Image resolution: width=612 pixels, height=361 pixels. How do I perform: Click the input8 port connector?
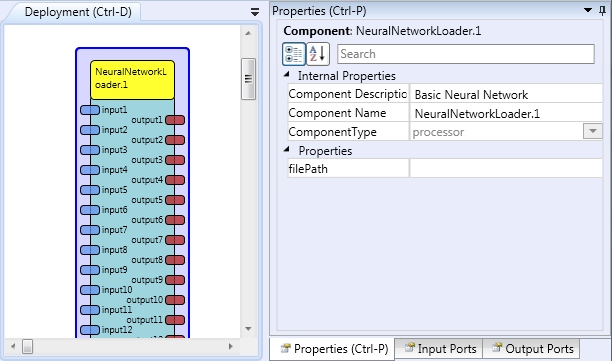[90, 250]
